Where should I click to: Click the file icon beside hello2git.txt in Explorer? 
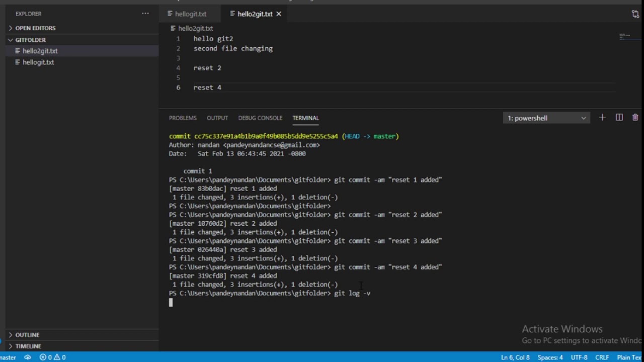tap(18, 51)
